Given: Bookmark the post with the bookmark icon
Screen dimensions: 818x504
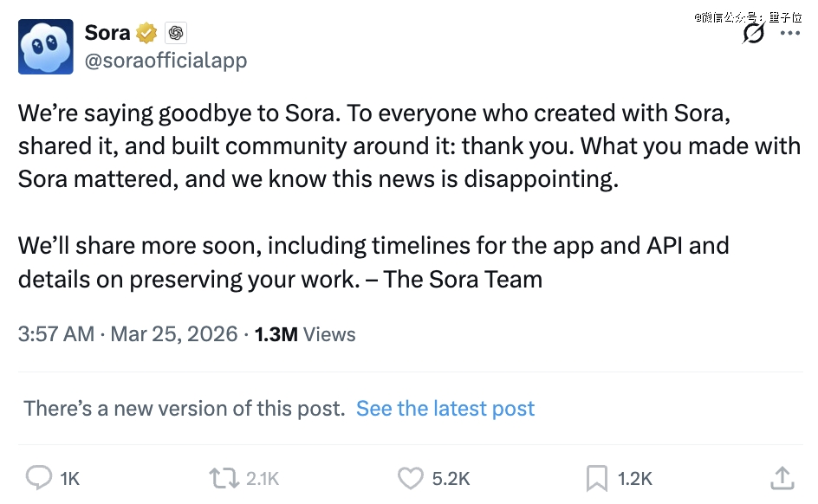Looking at the screenshot, I should point(596,478).
